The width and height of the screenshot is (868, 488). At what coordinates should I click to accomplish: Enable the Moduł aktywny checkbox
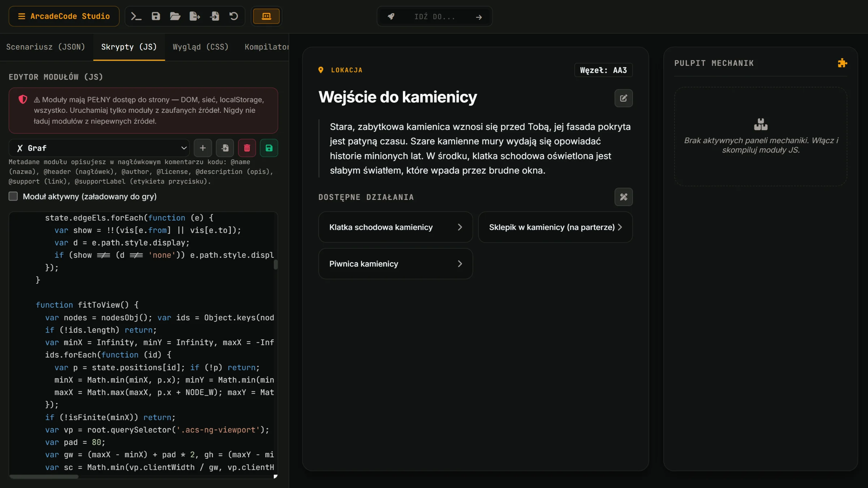tap(13, 196)
